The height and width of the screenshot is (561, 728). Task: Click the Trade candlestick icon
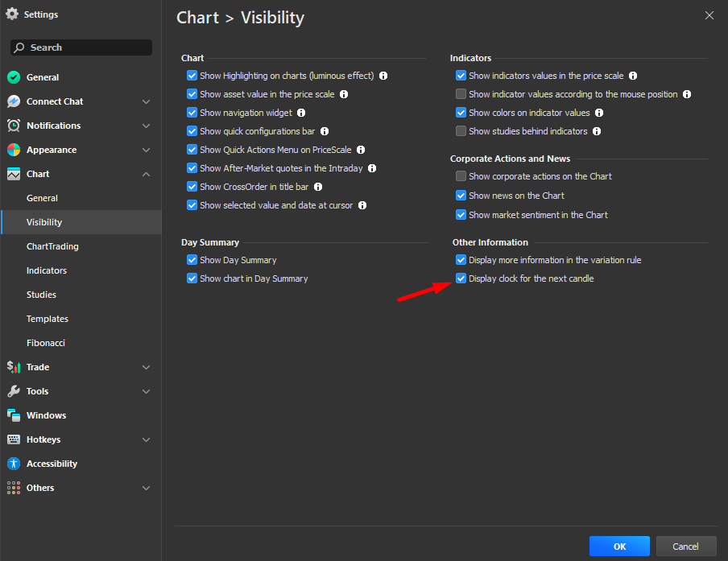click(14, 367)
